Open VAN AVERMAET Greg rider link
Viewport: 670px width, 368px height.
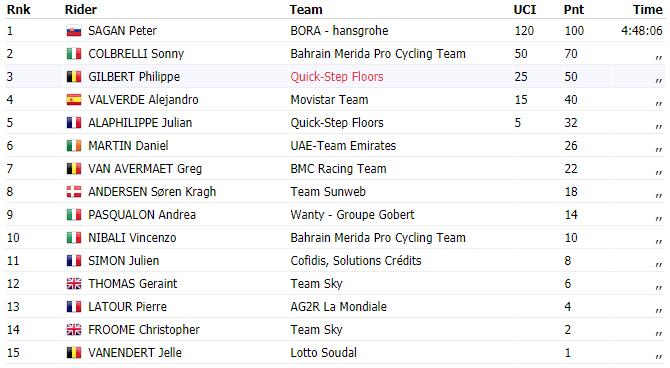coord(145,169)
